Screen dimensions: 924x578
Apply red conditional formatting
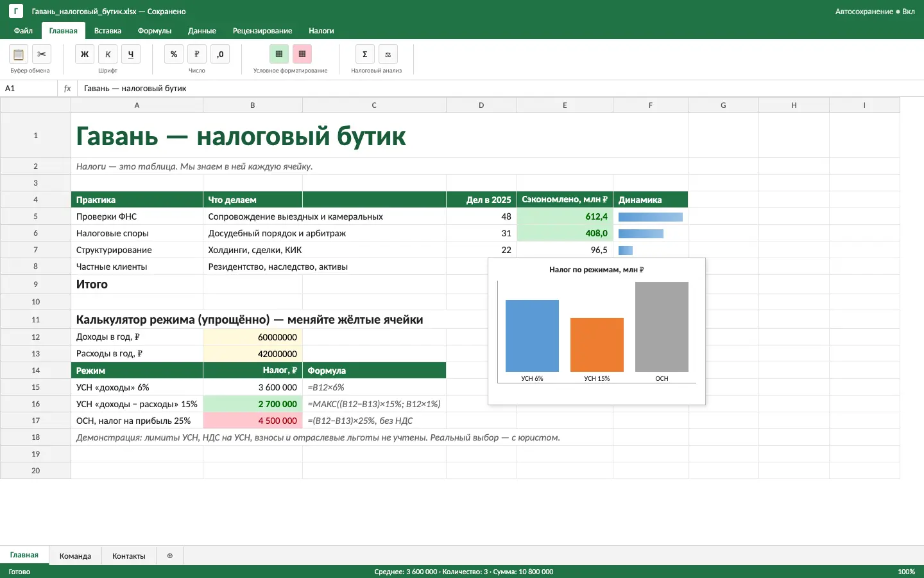tap(302, 55)
